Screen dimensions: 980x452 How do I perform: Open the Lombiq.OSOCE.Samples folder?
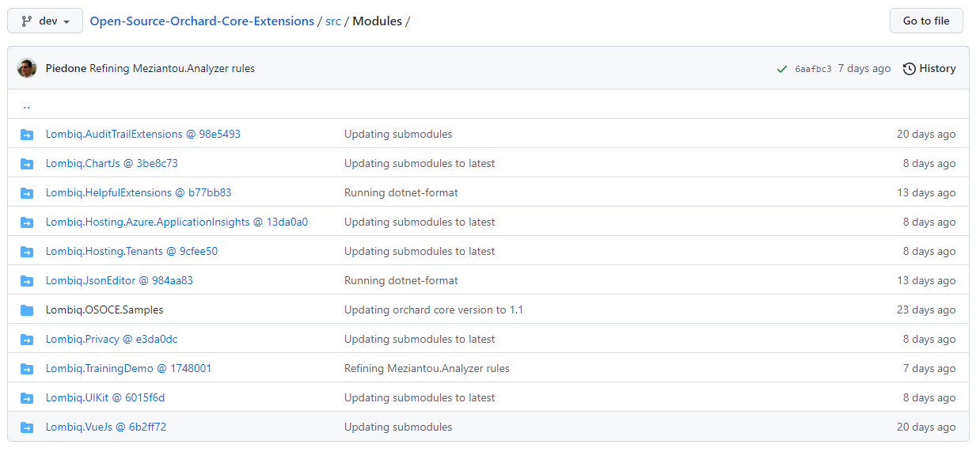click(x=104, y=310)
